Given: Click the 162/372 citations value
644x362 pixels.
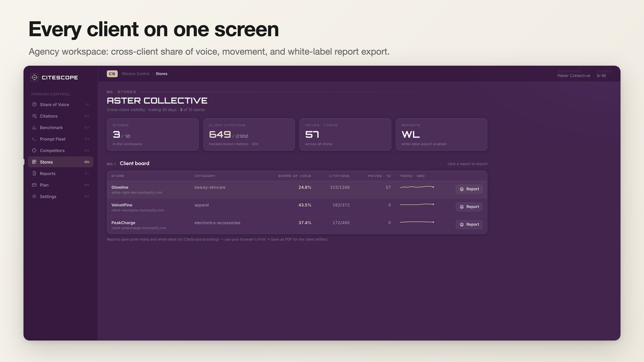Looking at the screenshot, I should pyautogui.click(x=341, y=205).
